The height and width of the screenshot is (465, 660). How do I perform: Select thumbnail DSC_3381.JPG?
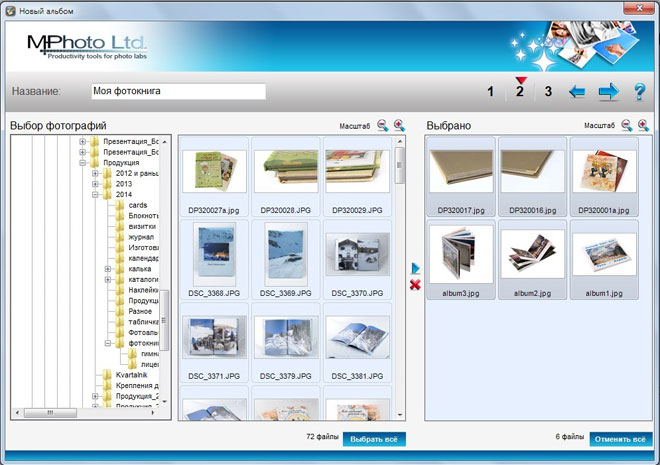click(x=357, y=342)
